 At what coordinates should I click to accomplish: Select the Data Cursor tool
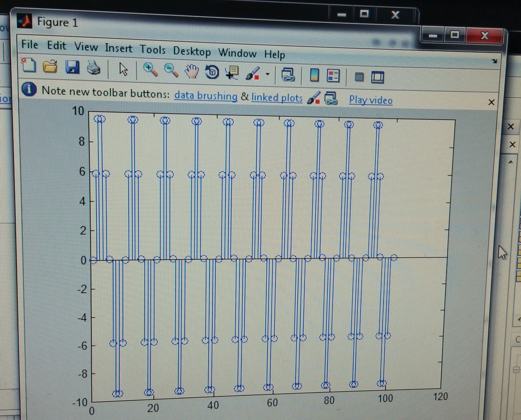[232, 73]
